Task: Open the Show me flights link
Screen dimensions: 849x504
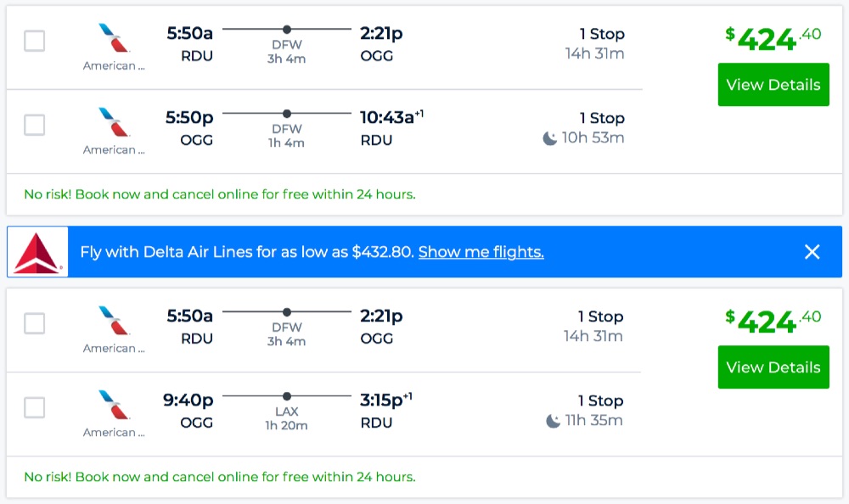Action: (x=481, y=252)
